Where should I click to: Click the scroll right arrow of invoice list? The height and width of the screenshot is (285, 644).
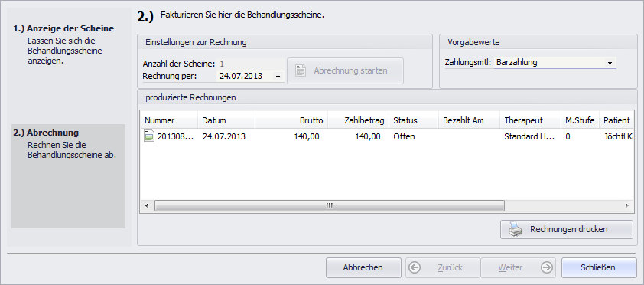pyautogui.click(x=626, y=205)
